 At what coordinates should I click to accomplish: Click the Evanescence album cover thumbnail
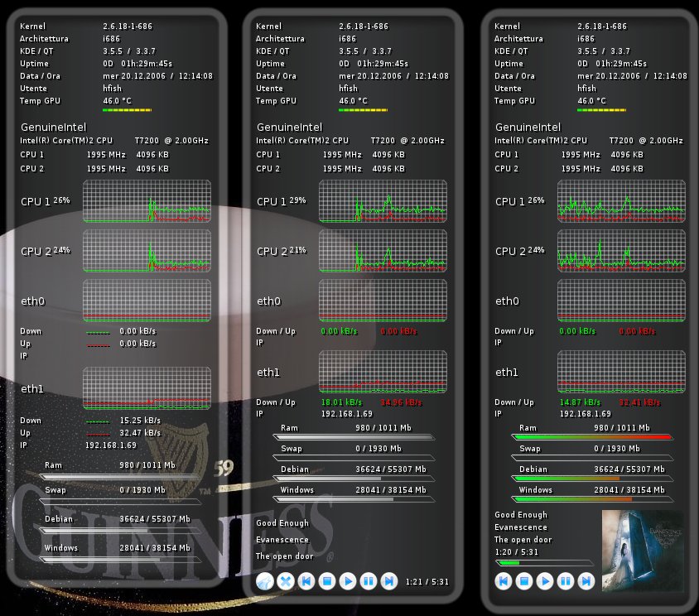pyautogui.click(x=643, y=551)
